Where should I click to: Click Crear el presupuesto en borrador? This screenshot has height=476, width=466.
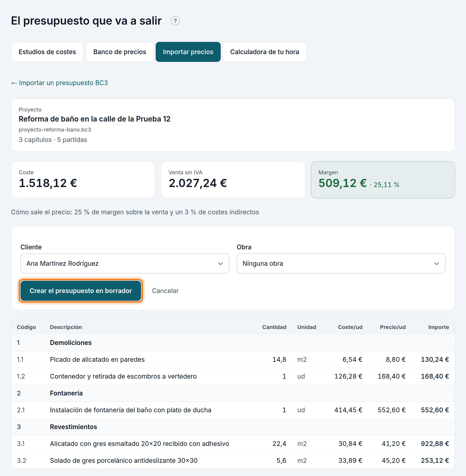coord(81,291)
